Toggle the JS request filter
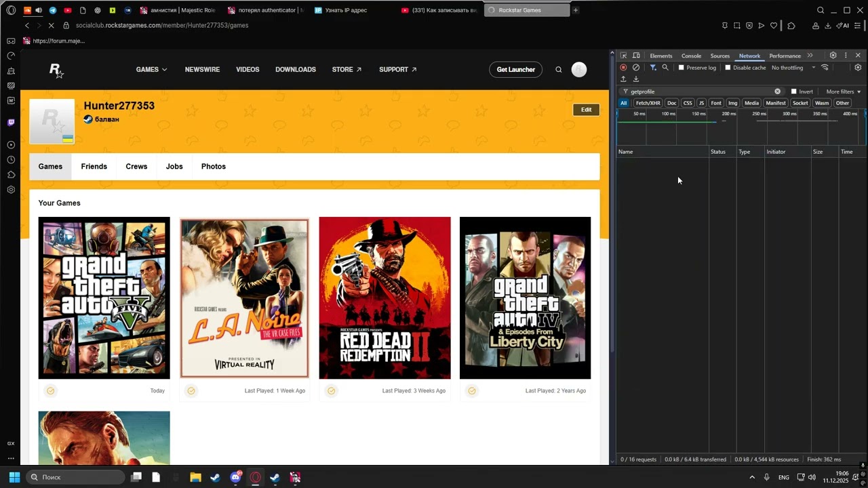 [701, 103]
